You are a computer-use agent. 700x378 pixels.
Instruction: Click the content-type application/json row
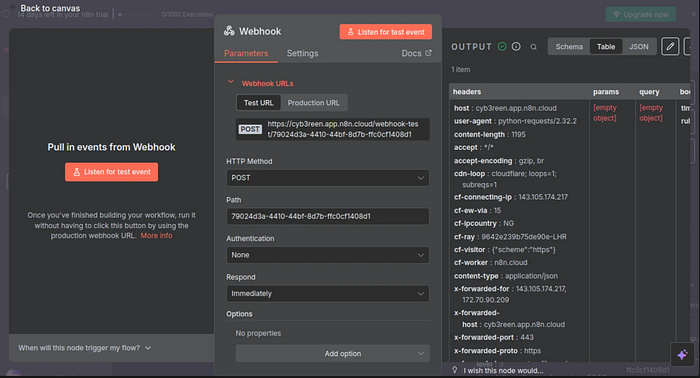505,276
